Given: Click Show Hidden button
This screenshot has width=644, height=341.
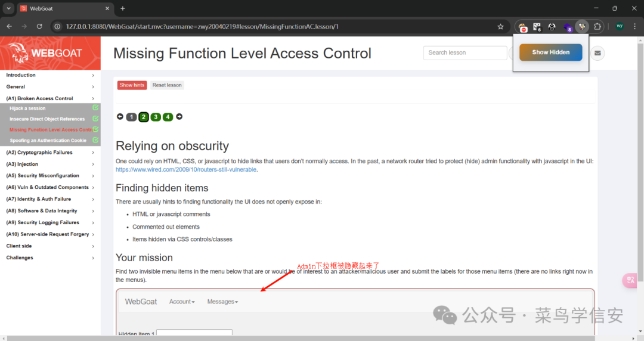Looking at the screenshot, I should [551, 52].
